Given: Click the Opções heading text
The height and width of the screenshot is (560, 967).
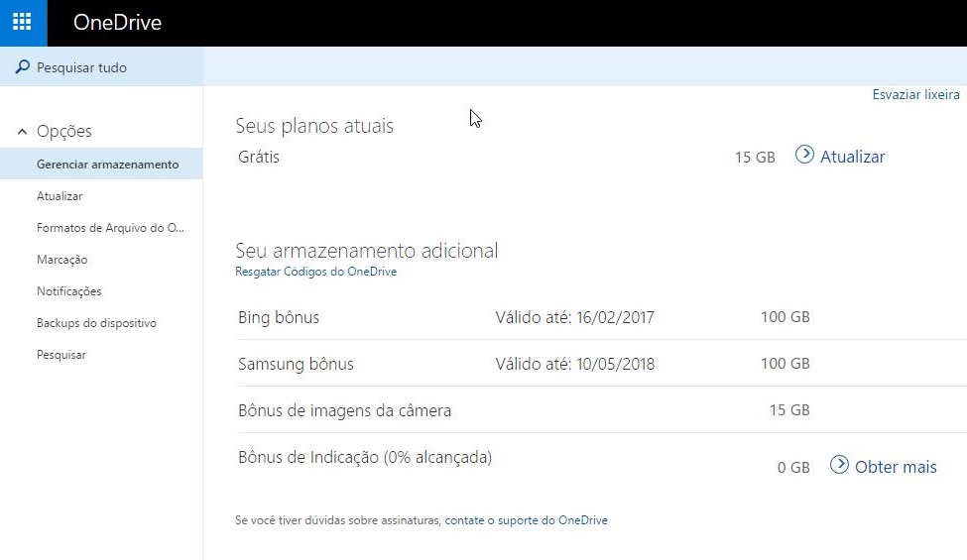Looking at the screenshot, I should 64,131.
